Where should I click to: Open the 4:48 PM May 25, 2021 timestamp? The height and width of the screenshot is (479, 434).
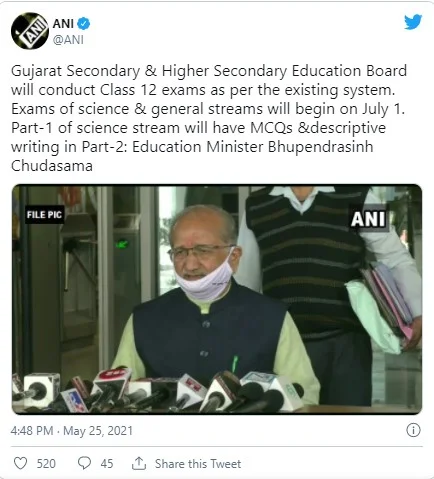[72, 431]
